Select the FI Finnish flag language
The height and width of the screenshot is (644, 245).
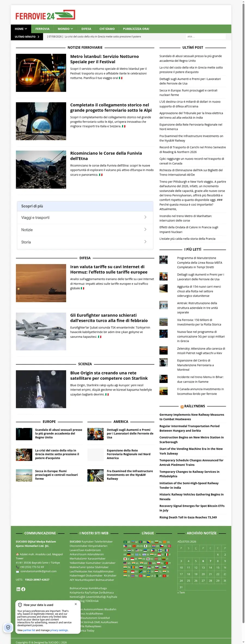pos(161,550)
